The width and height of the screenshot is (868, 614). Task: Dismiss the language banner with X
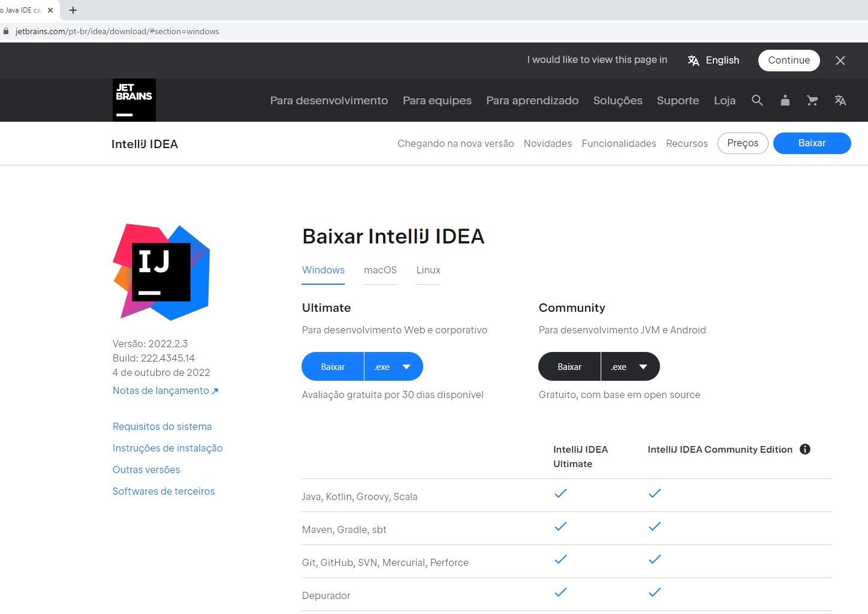pos(840,61)
